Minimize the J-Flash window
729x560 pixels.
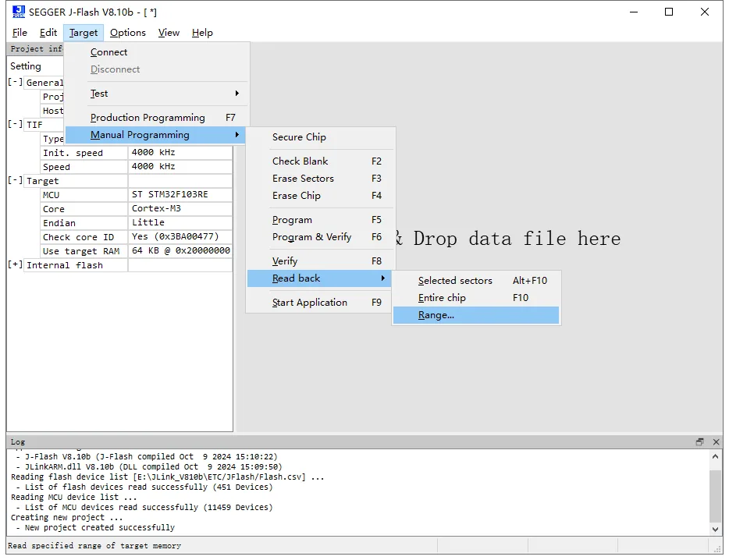pos(634,12)
